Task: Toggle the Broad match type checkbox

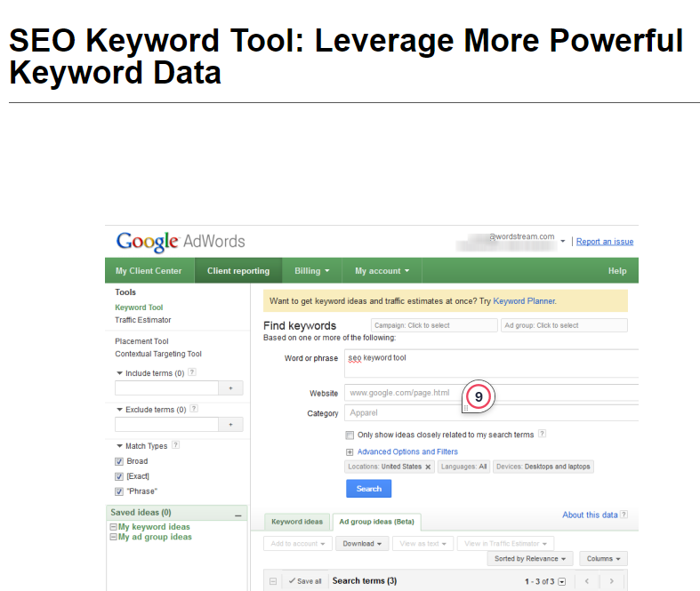Action: [x=119, y=461]
